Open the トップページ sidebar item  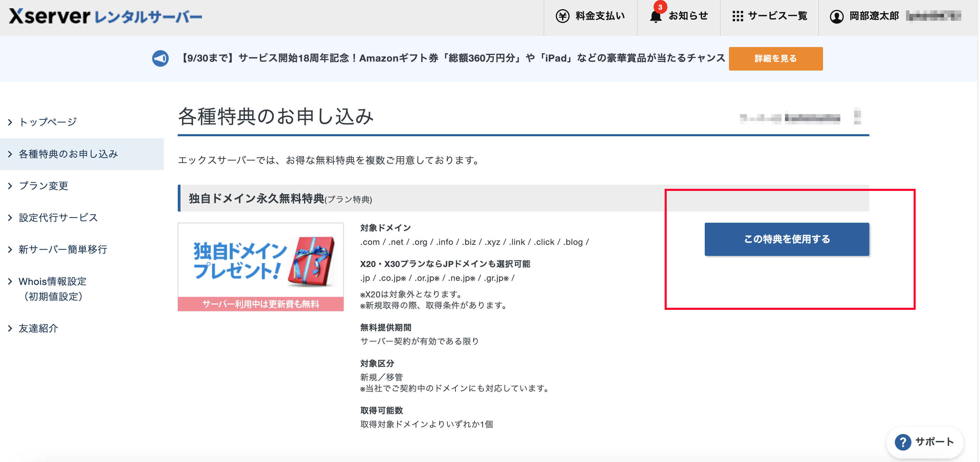48,122
